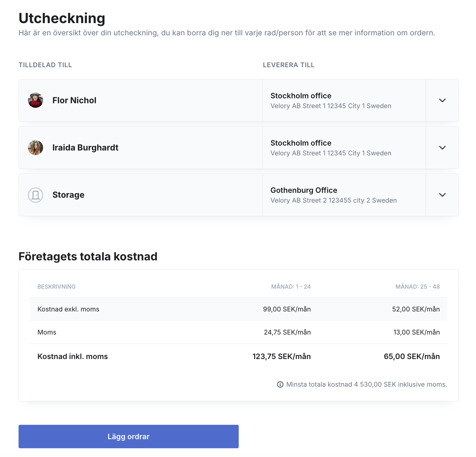476x457 pixels.
Task: Select the Iraida Burghardt name
Action: tap(85, 148)
